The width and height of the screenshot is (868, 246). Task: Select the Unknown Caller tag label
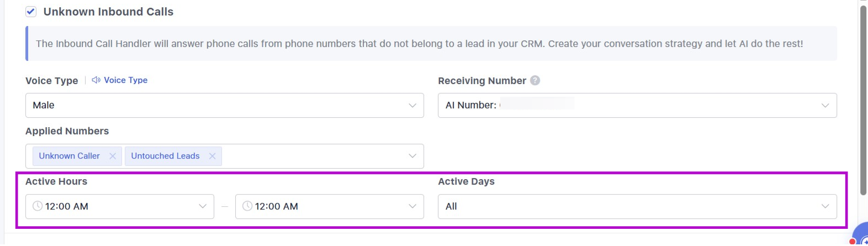69,156
